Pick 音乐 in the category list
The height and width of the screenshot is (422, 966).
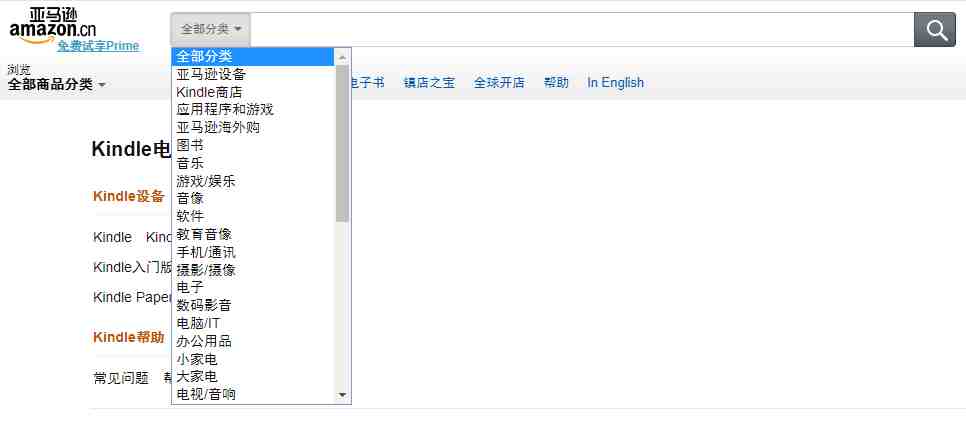tap(254, 163)
